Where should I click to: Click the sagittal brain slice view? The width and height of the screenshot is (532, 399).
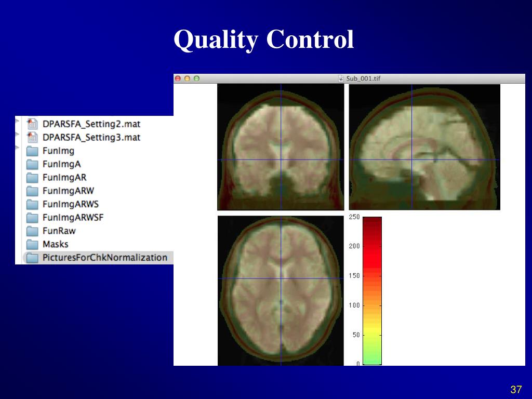tap(424, 147)
